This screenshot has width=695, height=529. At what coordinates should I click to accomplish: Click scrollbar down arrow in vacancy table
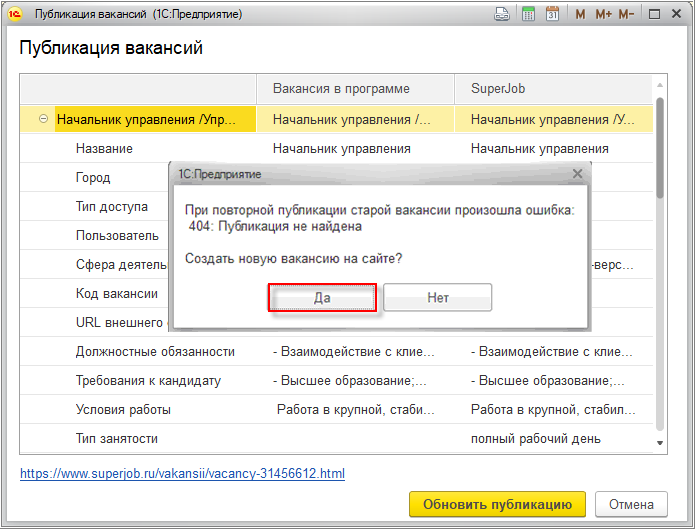coord(660,442)
